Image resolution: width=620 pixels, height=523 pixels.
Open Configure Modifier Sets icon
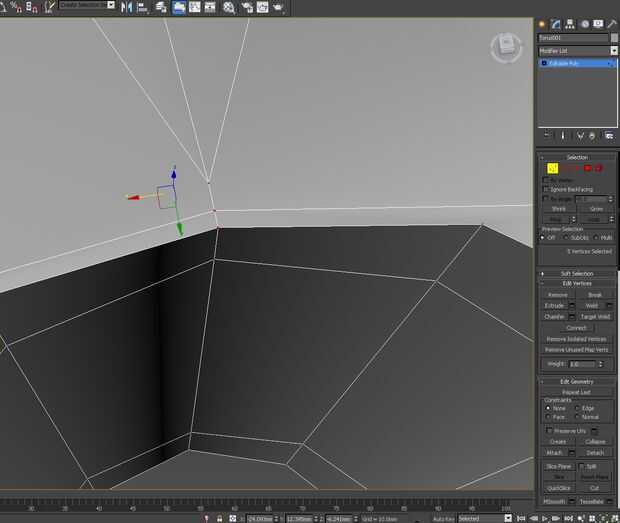609,135
